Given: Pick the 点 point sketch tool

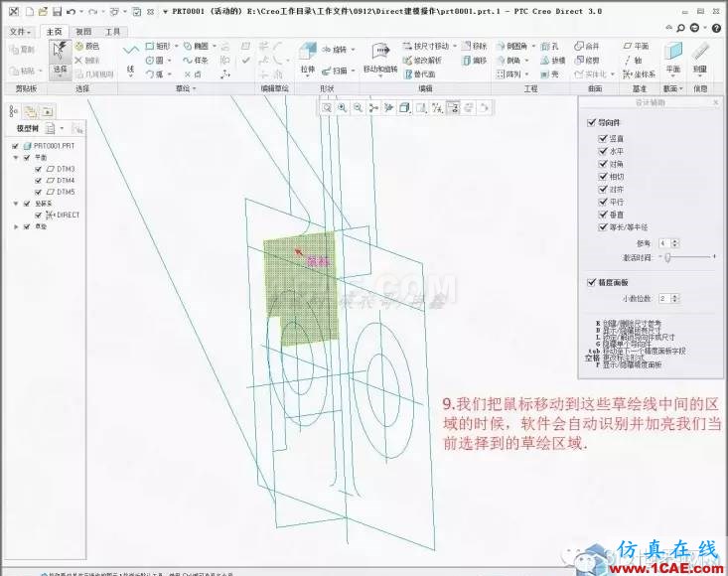Looking at the screenshot, I should coord(193,74).
